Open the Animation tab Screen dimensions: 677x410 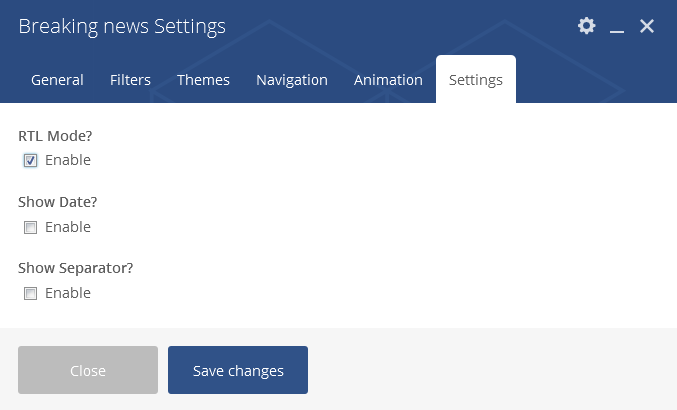pyautogui.click(x=388, y=80)
